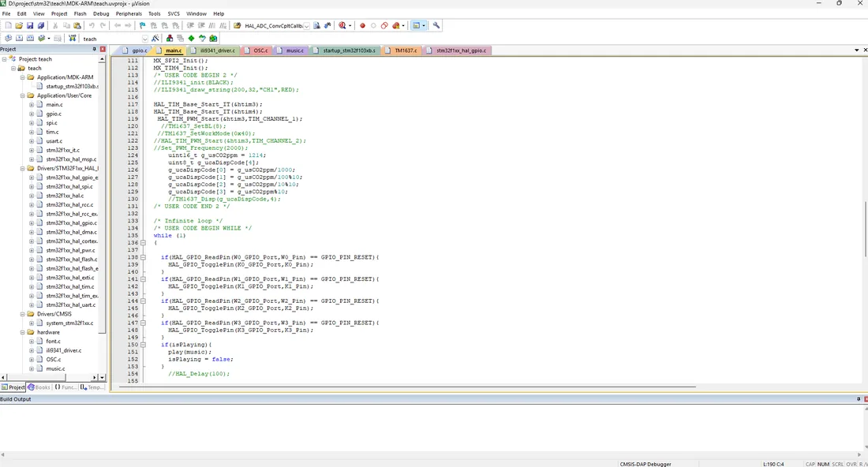Toggle auto-hide pin on Project panel

(94, 49)
